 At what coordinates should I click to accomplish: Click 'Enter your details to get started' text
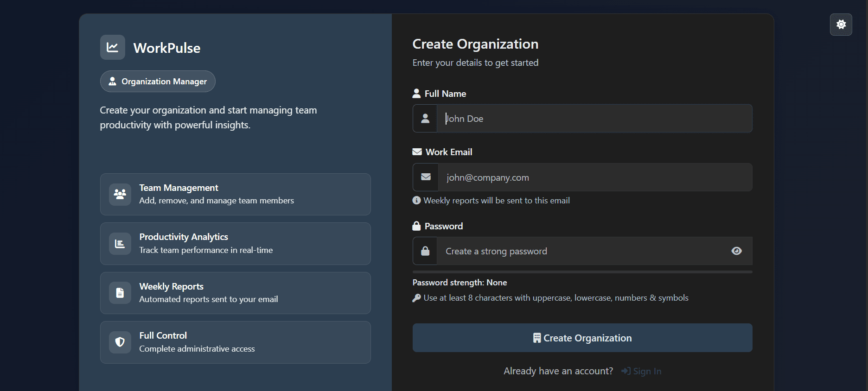(x=475, y=63)
